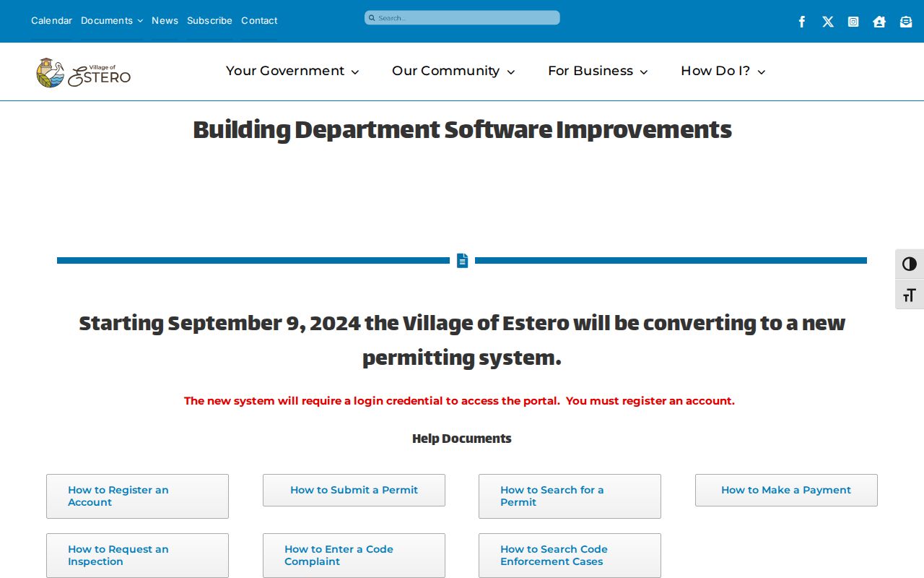Open the Instagram social link

coord(853,22)
